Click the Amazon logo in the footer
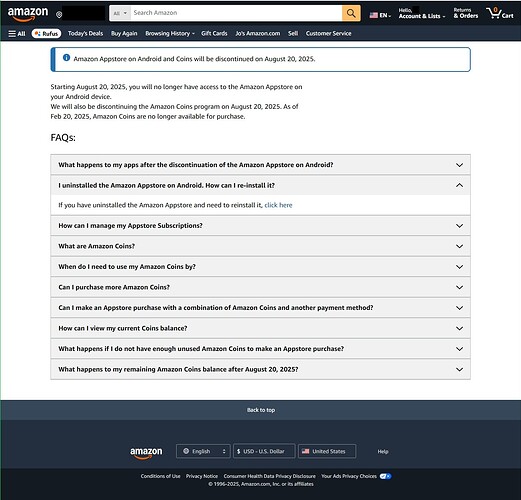The width and height of the screenshot is (521, 500). pyautogui.click(x=146, y=452)
